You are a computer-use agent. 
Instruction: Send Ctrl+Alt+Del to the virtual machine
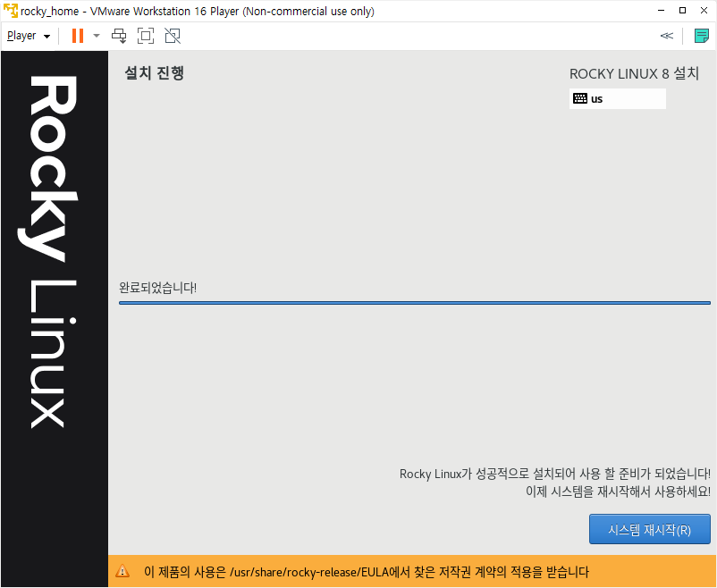[x=119, y=36]
